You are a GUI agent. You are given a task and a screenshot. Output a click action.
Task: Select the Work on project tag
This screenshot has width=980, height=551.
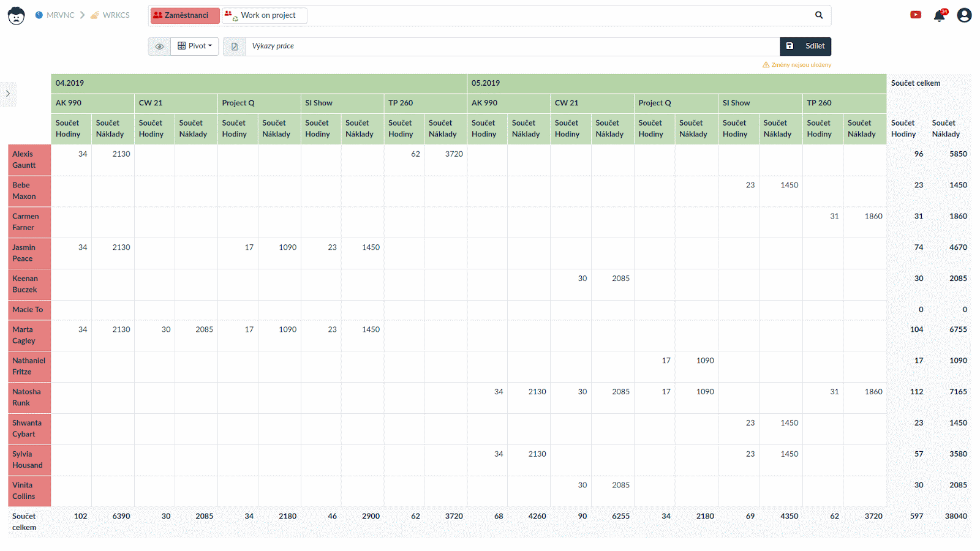(264, 15)
